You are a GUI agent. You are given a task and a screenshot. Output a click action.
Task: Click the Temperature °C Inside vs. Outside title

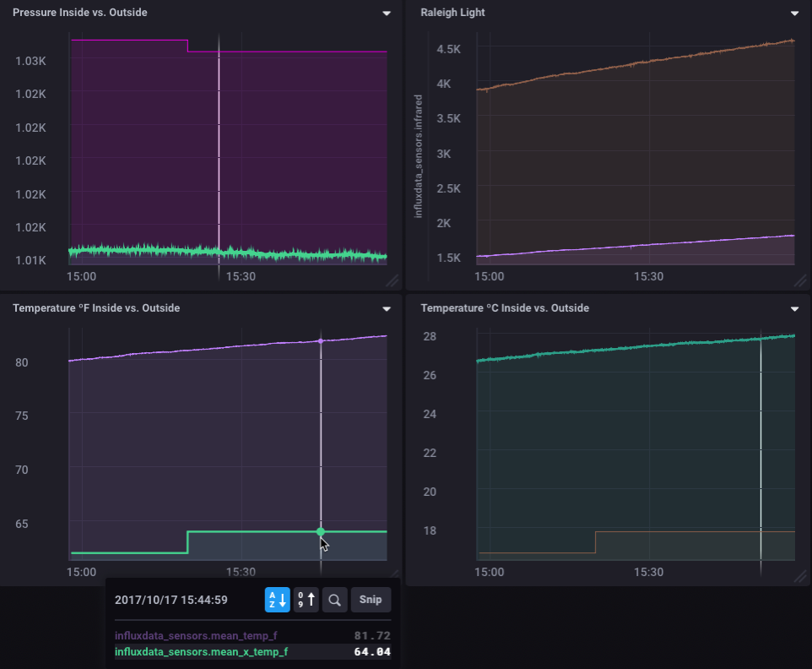point(505,308)
